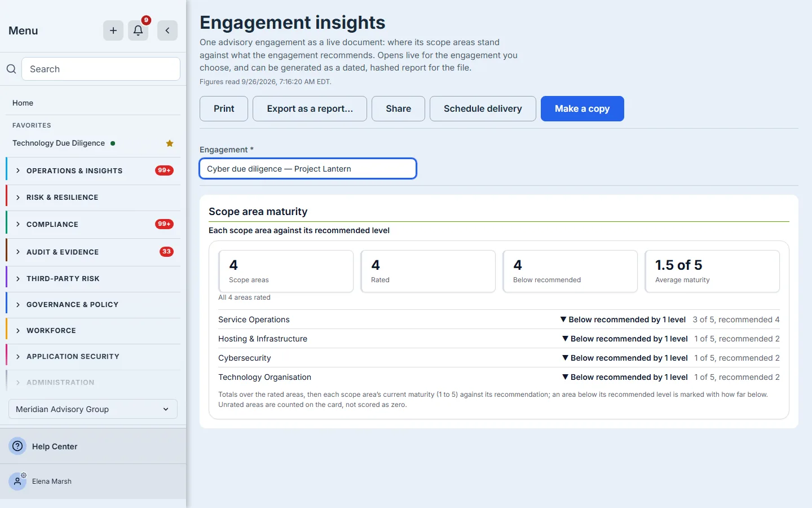Focus the Search input field
This screenshot has width=812, height=508.
101,69
